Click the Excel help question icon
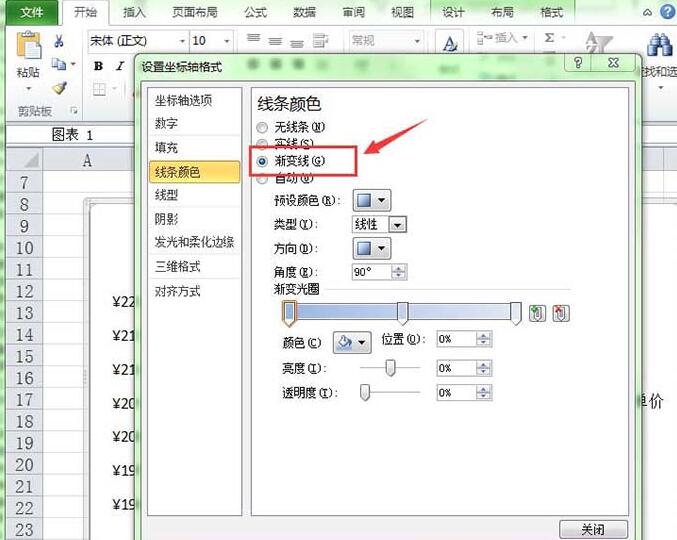The width and height of the screenshot is (677, 540). pos(668,12)
